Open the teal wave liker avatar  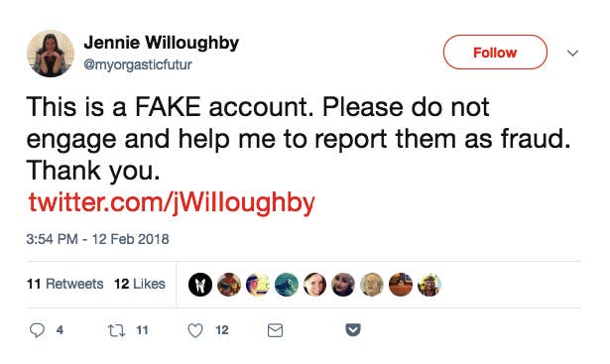[287, 285]
